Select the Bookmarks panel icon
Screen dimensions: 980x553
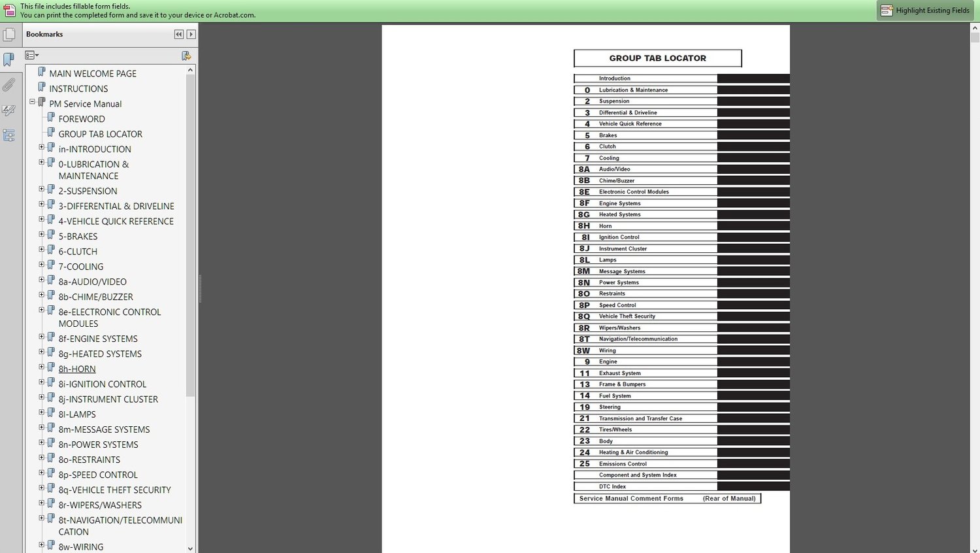(x=9, y=59)
